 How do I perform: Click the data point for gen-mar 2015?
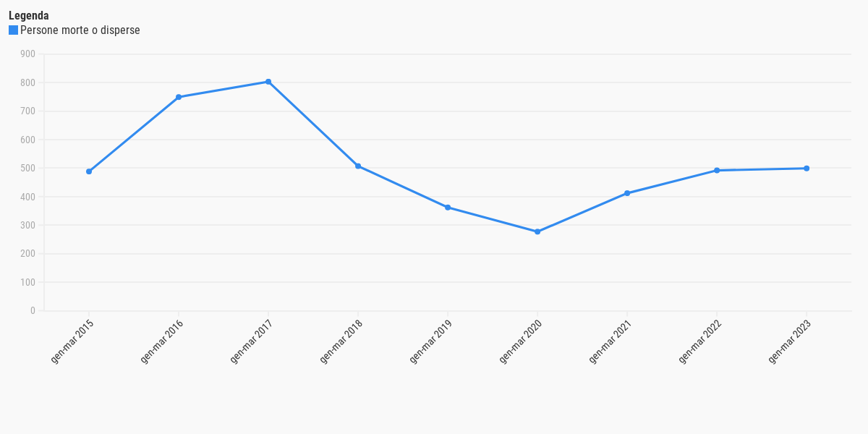89,171
